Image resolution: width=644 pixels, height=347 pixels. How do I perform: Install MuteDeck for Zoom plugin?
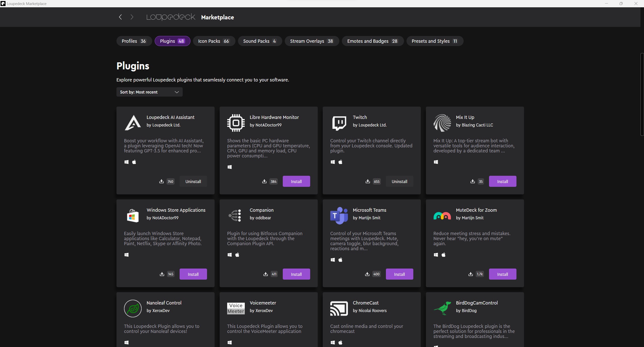pos(503,274)
